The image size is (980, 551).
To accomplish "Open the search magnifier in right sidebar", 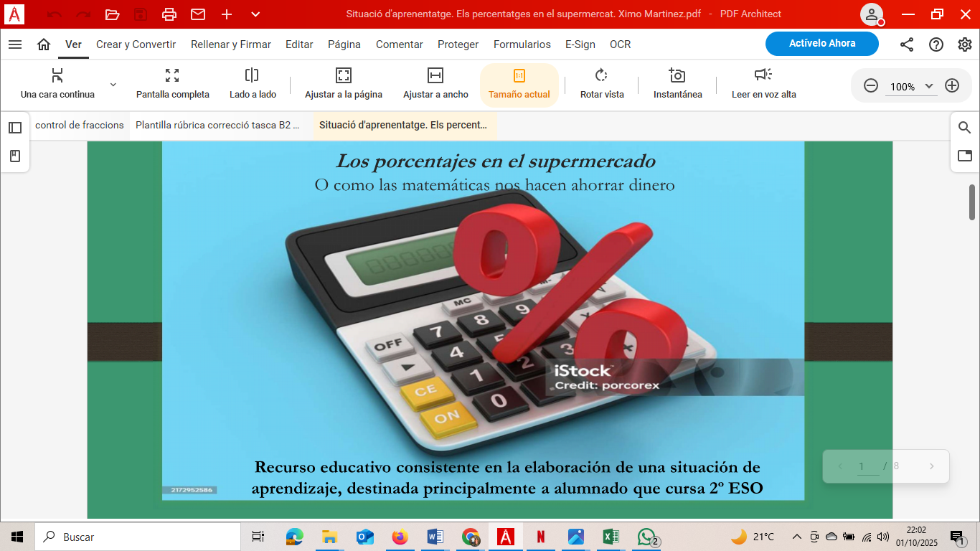I will (x=965, y=128).
